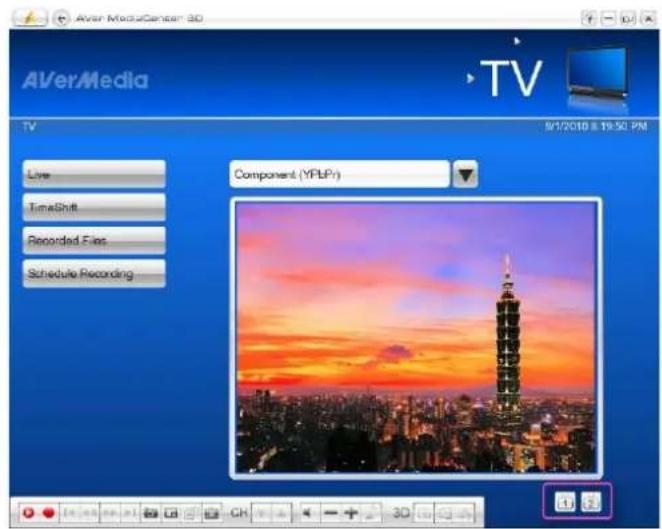Open the Recorded Files list
The image size is (662, 529).
[x=94, y=240]
